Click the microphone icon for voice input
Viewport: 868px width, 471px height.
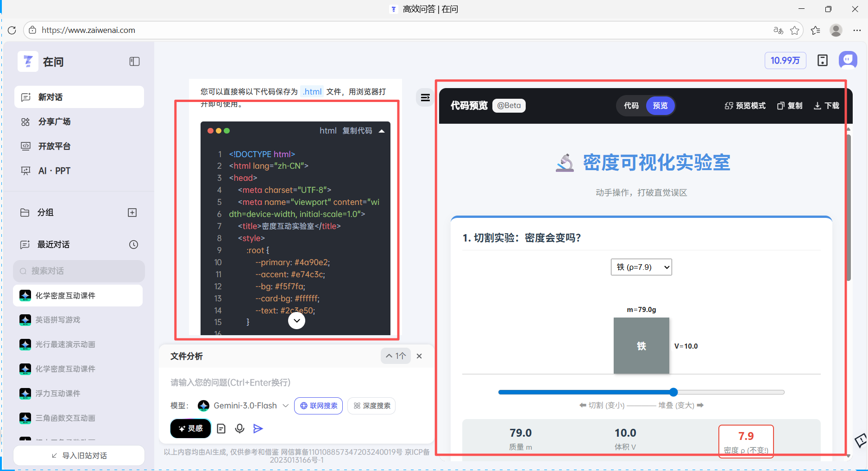pyautogui.click(x=239, y=428)
